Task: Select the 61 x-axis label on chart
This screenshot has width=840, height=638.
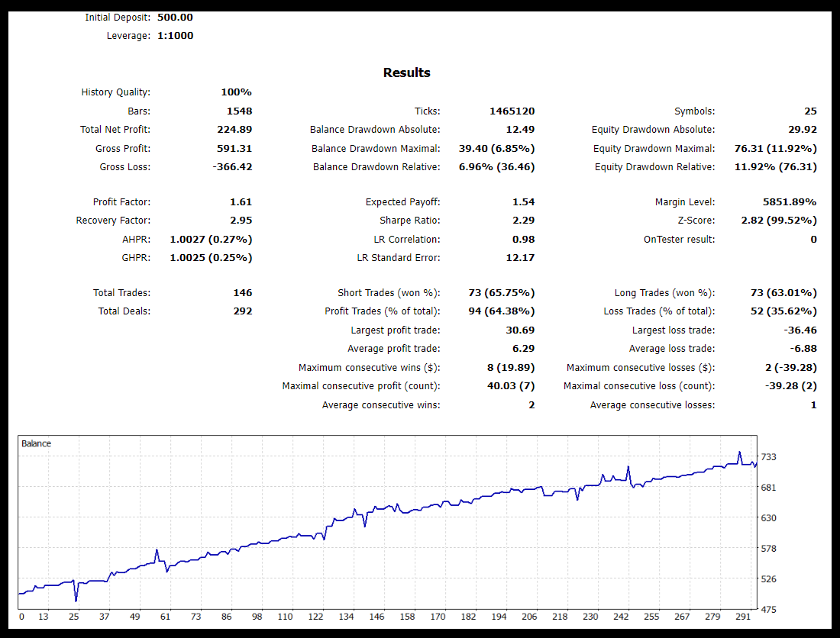Action: pyautogui.click(x=166, y=617)
